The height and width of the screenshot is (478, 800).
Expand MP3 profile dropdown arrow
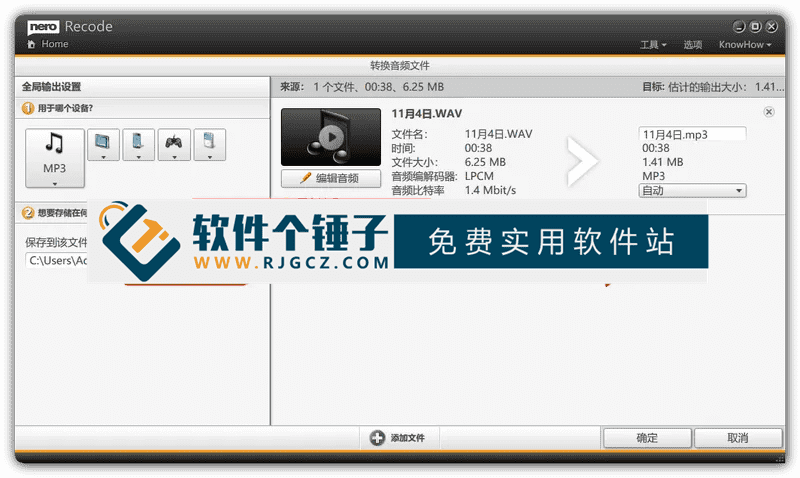[x=55, y=184]
